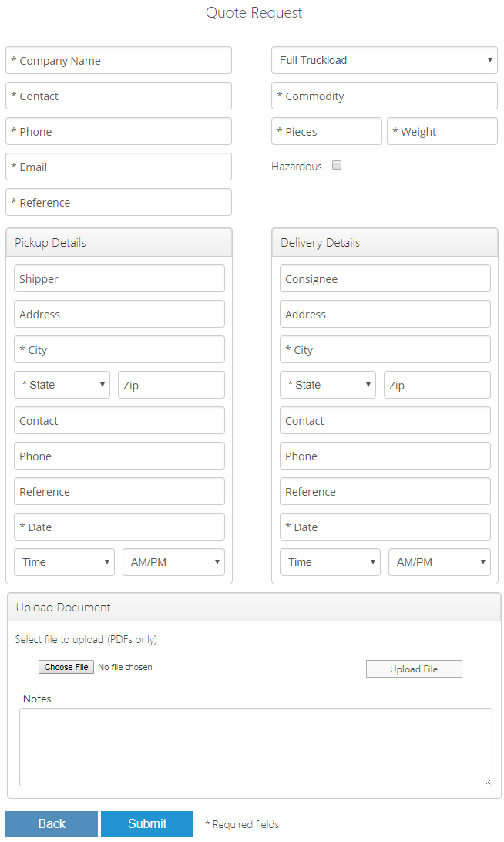504x842 pixels.
Task: Click the Upload File button
Action: [414, 669]
